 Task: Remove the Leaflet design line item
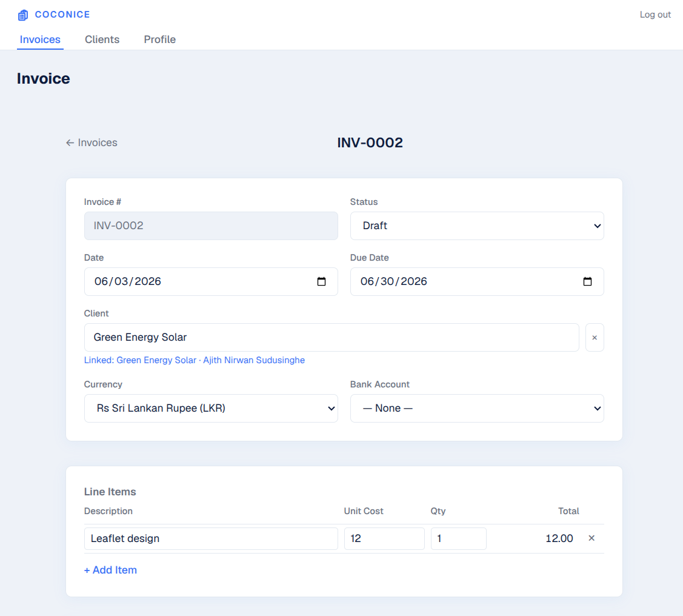(x=591, y=538)
